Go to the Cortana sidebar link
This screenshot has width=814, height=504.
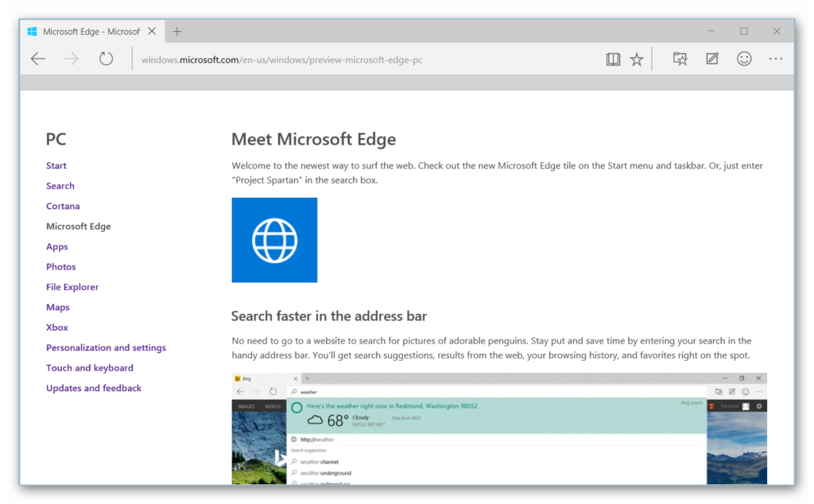tap(63, 206)
